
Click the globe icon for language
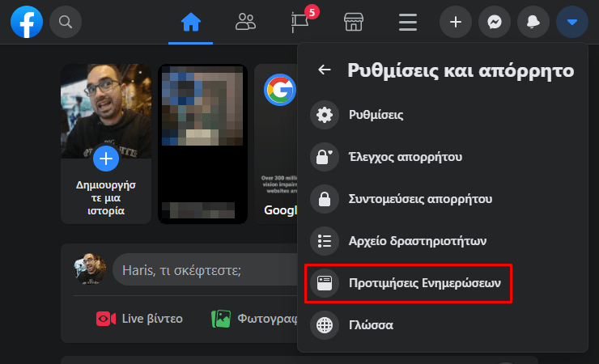point(325,325)
